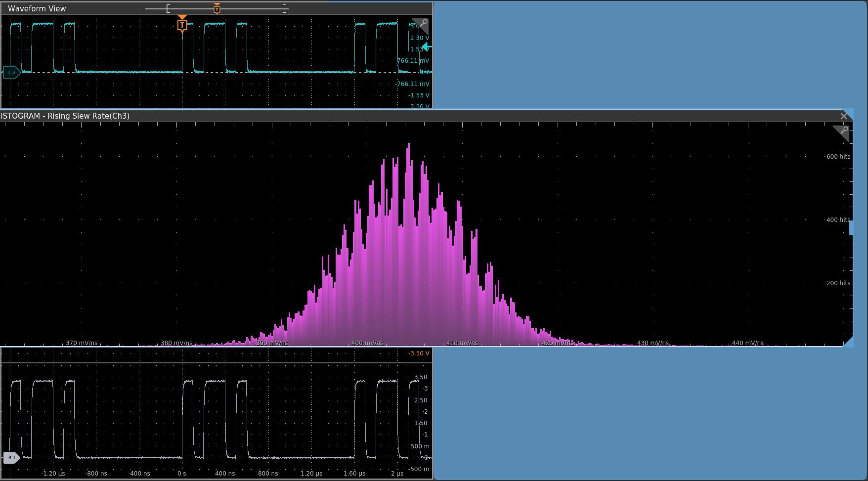Click right bracket of the overview bar
Image resolution: width=868 pixels, height=481 pixels.
point(285,8)
